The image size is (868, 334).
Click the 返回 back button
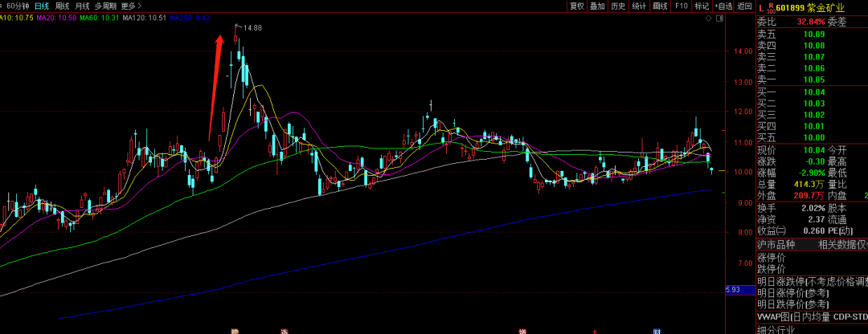click(744, 6)
